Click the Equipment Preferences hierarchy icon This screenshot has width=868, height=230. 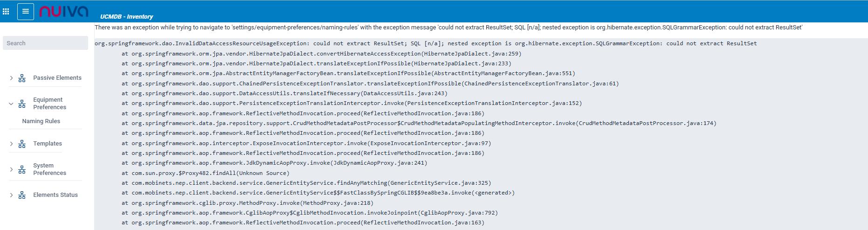pyautogui.click(x=22, y=104)
